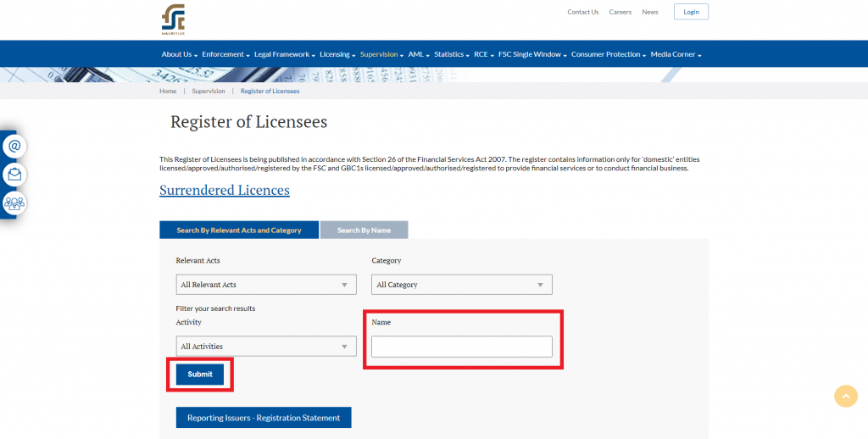The height and width of the screenshot is (439, 868).
Task: Open the Supervision menu
Action: click(x=381, y=54)
